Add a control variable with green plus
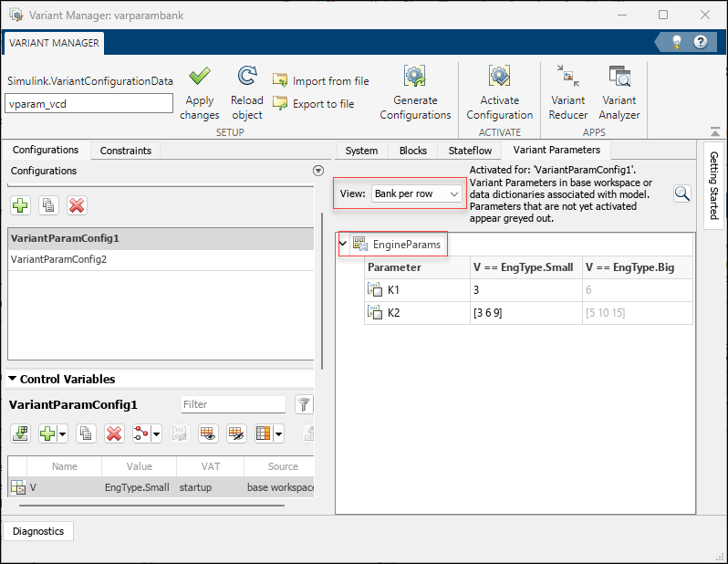 coord(47,433)
